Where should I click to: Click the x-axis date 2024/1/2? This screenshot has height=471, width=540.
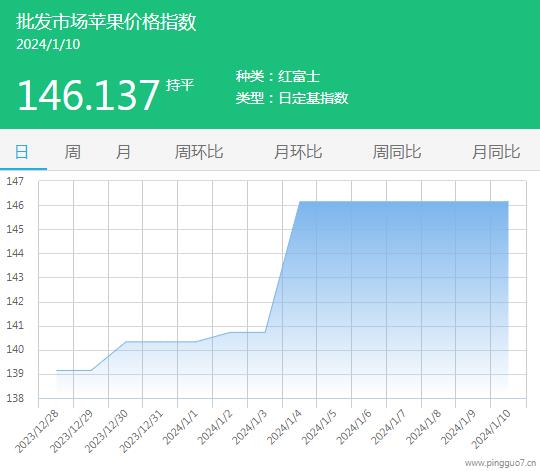tap(215, 428)
